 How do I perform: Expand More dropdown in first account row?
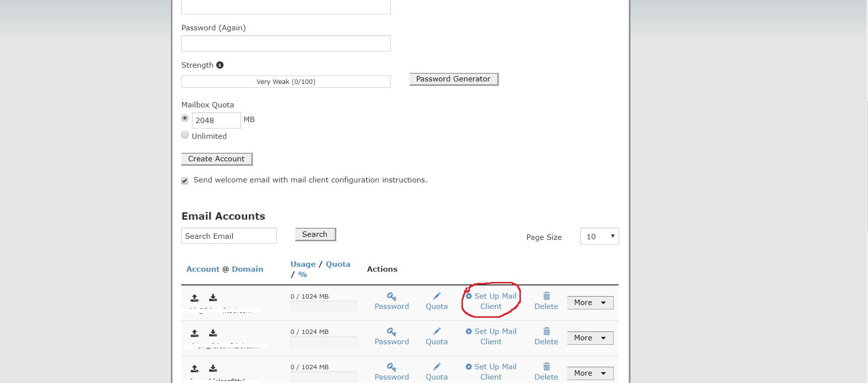(x=590, y=303)
